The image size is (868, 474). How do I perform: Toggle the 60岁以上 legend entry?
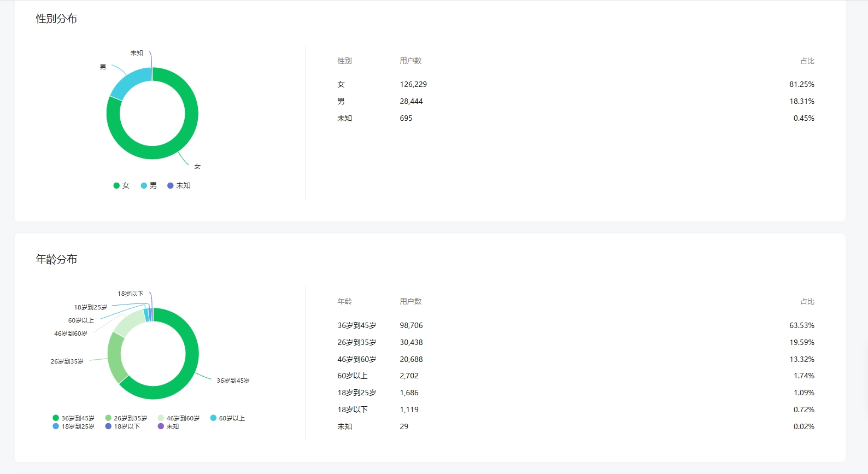(x=227, y=418)
